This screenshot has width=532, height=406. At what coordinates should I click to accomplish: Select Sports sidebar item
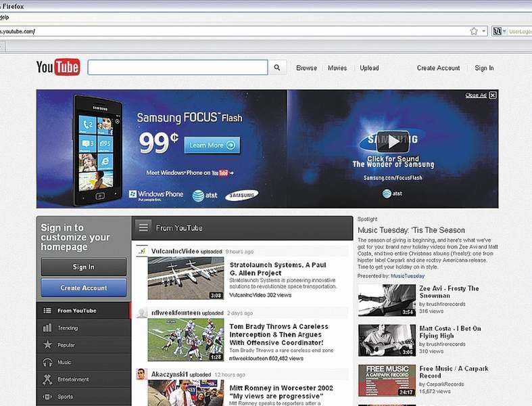pyautogui.click(x=83, y=397)
